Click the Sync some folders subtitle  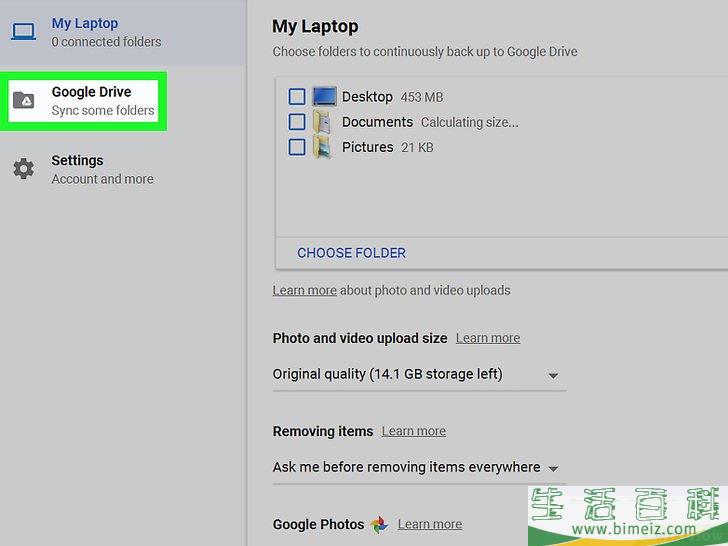click(103, 110)
